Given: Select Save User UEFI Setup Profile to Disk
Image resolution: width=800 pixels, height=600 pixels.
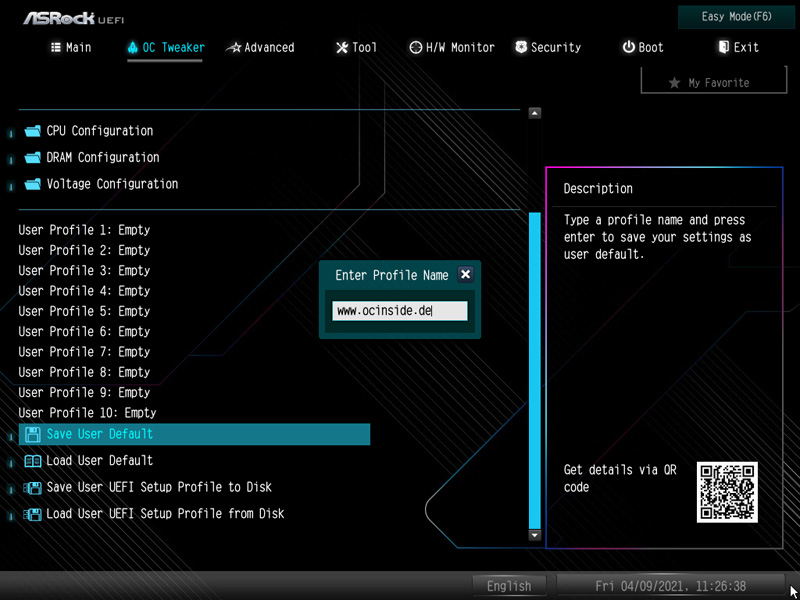Looking at the screenshot, I should [159, 487].
